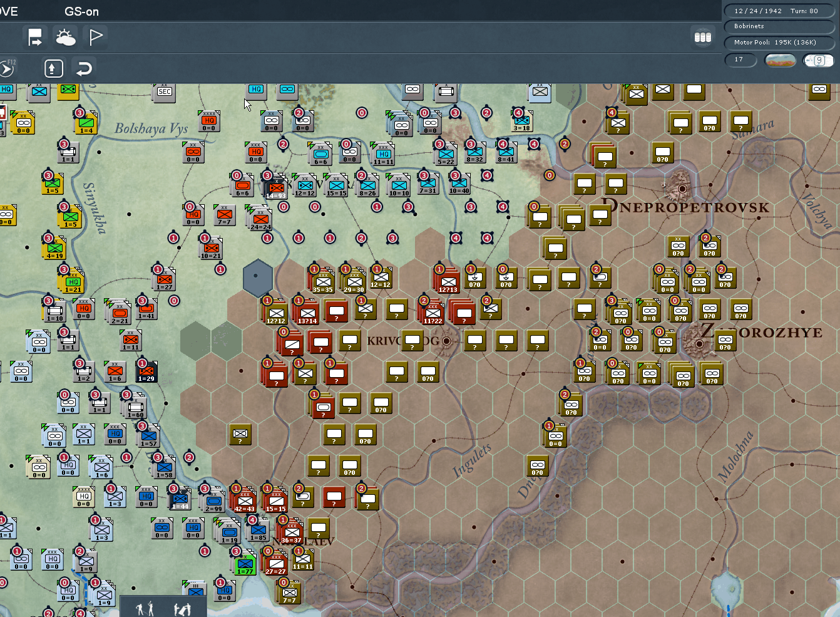Select the red unit labeled 1=41

click(x=146, y=309)
